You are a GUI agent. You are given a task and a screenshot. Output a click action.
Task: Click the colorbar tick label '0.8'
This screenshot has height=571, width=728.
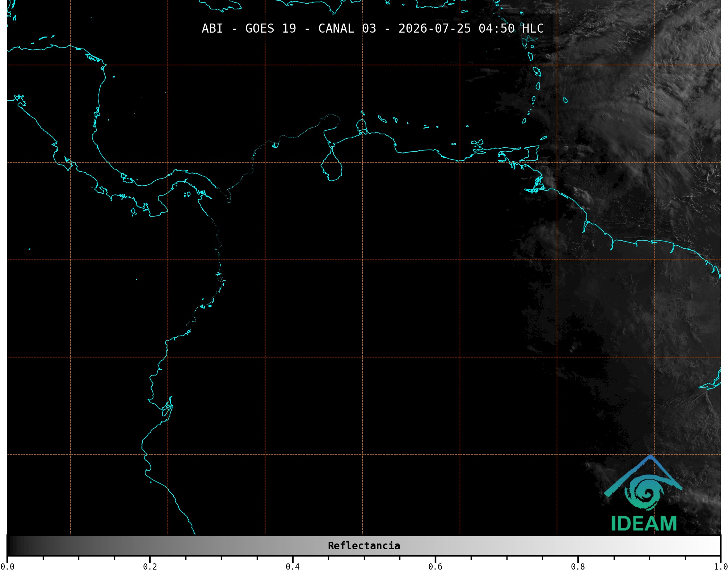578,566
